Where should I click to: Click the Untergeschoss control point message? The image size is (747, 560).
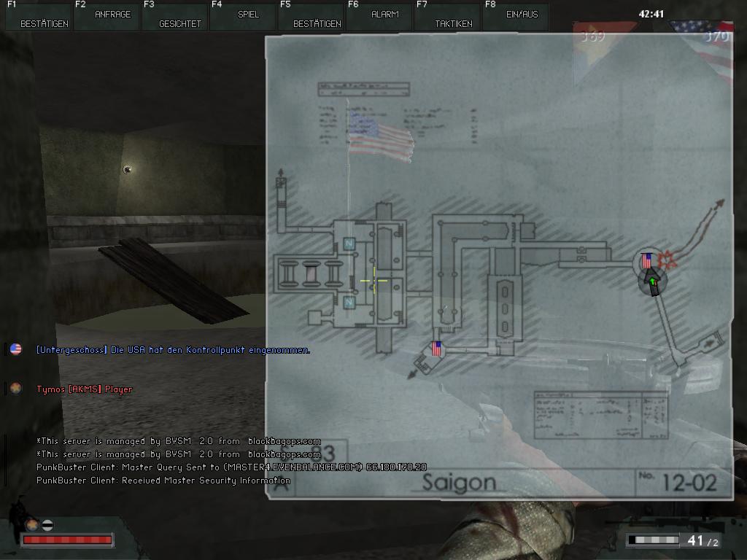173,350
